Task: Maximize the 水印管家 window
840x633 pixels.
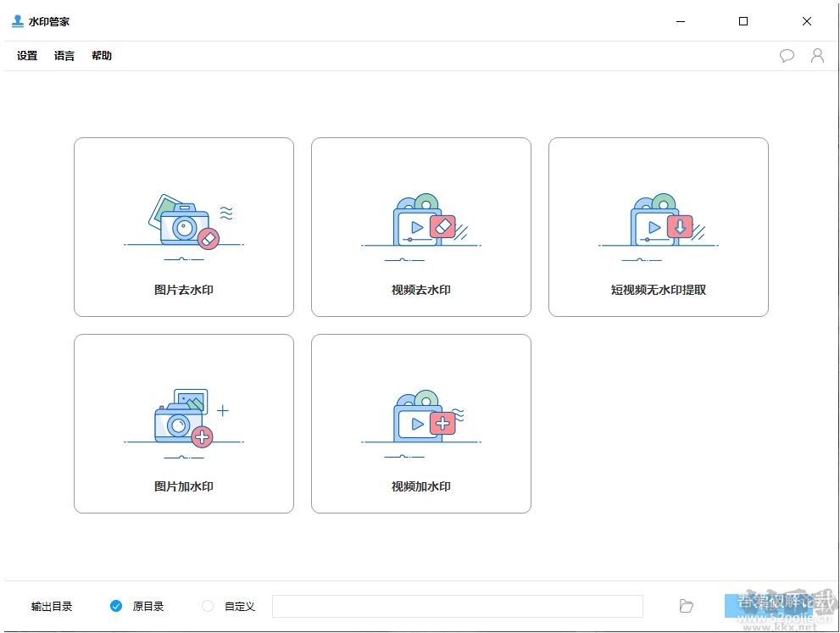Action: [743, 20]
